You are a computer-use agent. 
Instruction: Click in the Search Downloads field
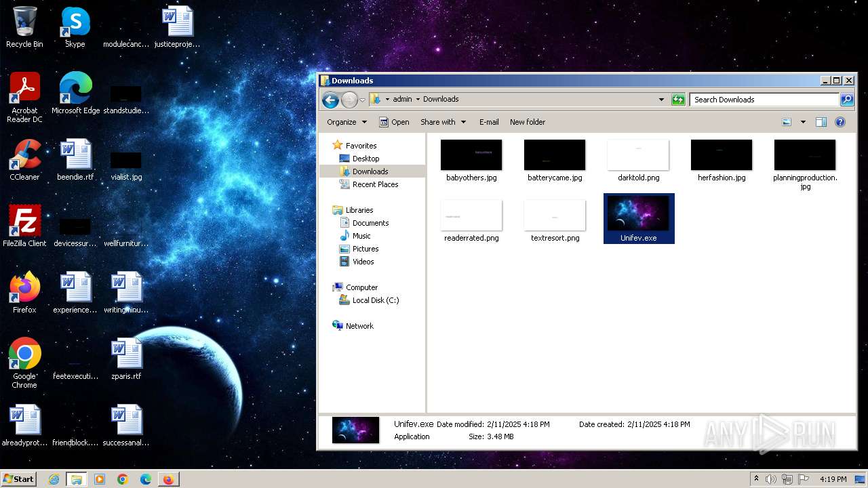[x=764, y=100]
